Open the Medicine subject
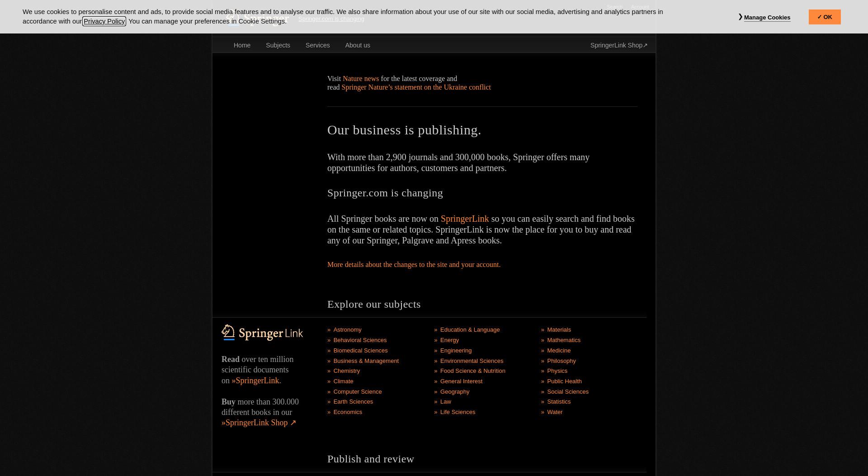The width and height of the screenshot is (868, 476). (559, 351)
